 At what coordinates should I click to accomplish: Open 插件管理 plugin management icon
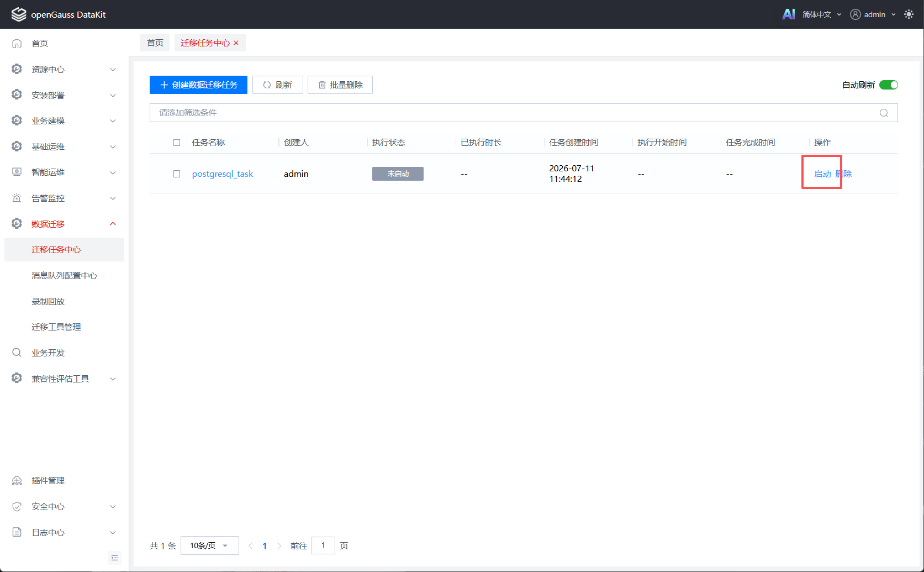click(17, 481)
